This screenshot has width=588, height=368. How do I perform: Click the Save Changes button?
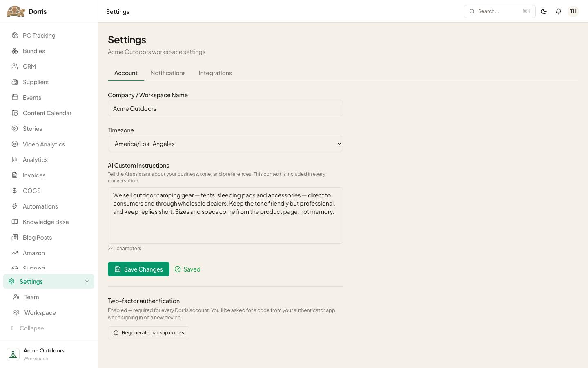138,269
